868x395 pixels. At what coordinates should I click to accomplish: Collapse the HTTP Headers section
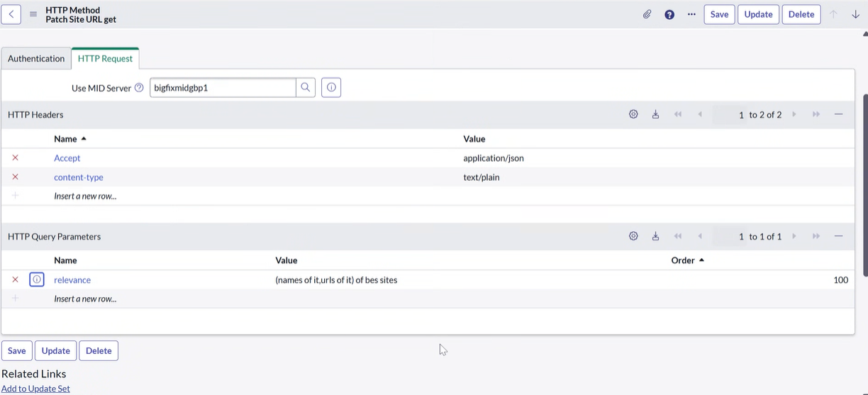(x=838, y=115)
